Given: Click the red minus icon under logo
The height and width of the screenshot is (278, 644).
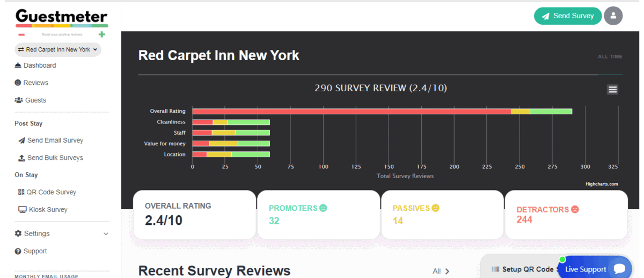Looking at the screenshot, I should (21, 35).
